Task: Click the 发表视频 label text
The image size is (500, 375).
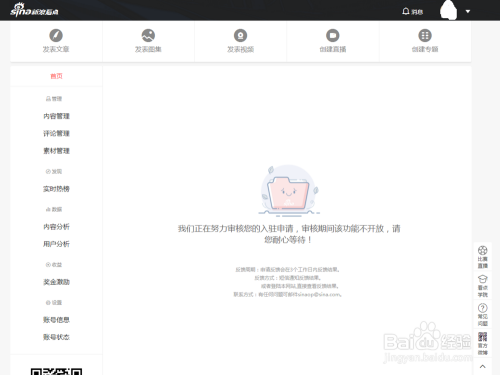Action: pyautogui.click(x=240, y=49)
